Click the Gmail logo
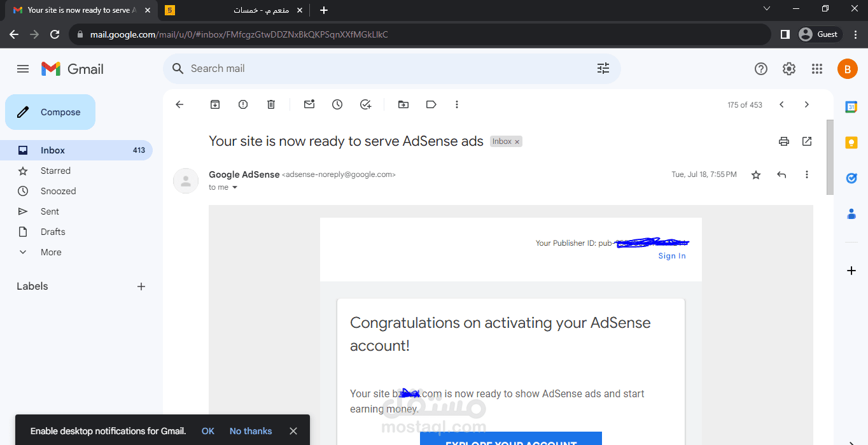The width and height of the screenshot is (868, 445). pos(73,69)
